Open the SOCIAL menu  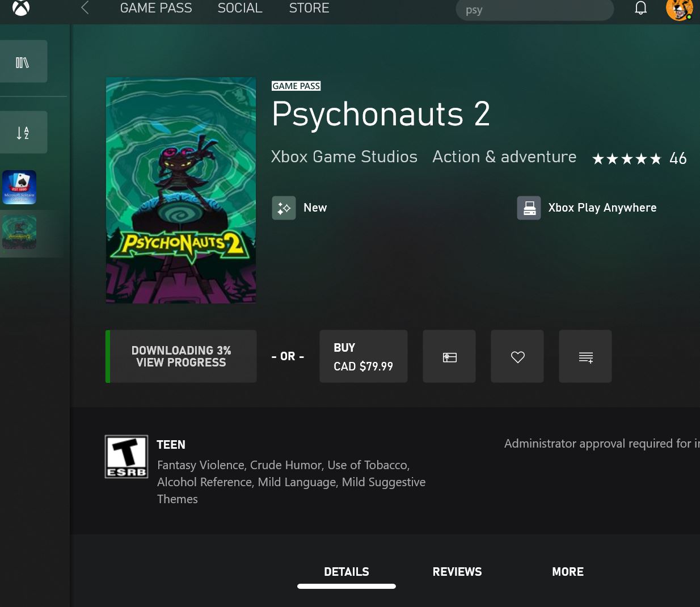click(x=240, y=8)
